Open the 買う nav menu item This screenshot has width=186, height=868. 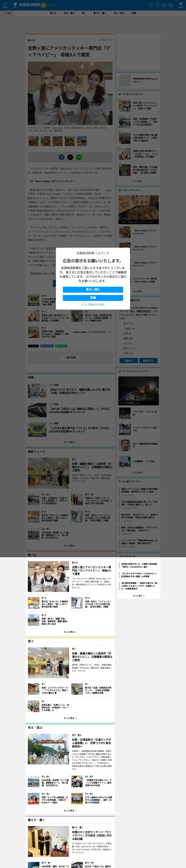[x=84, y=13]
